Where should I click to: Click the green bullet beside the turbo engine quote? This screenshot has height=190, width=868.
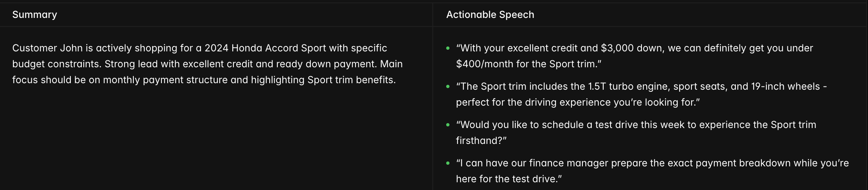pos(448,86)
